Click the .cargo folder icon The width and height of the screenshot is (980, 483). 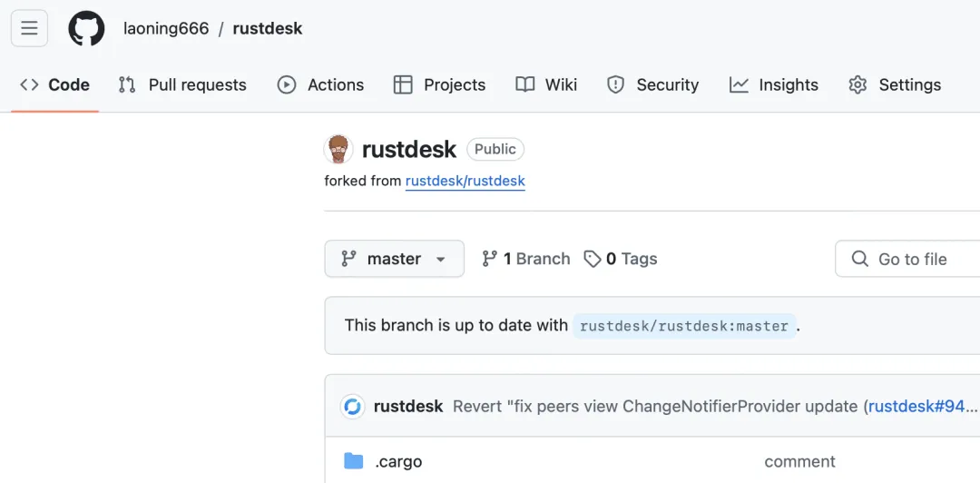tap(354, 461)
